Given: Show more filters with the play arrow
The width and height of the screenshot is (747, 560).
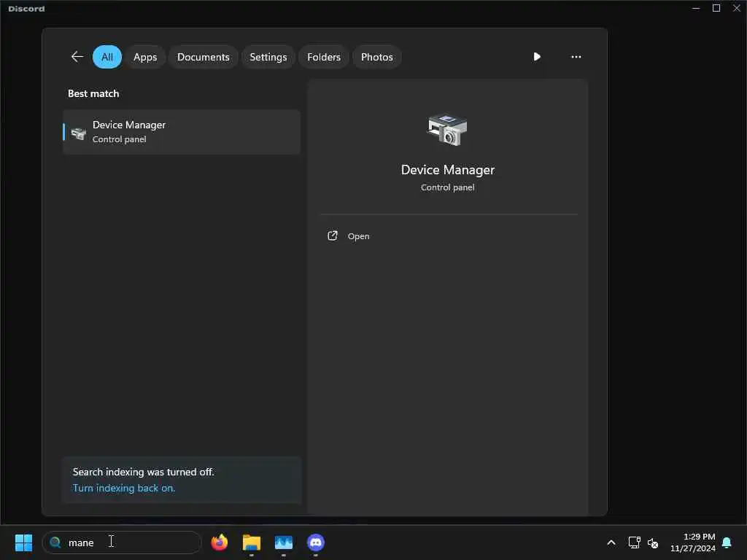Looking at the screenshot, I should click(x=537, y=57).
